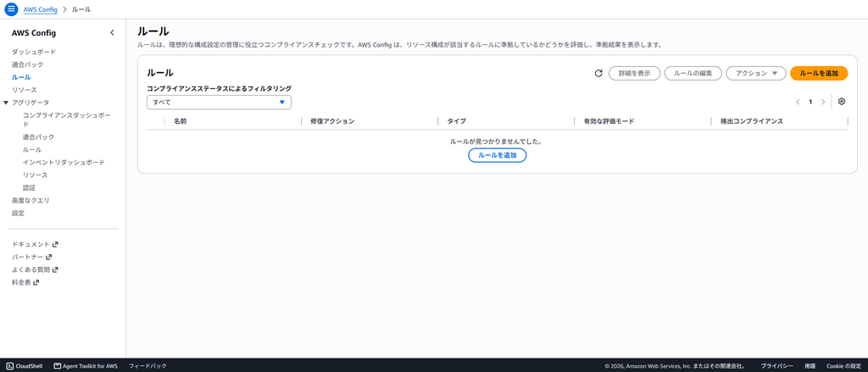
Task: Open the ドキュメント external link
Action: pos(35,244)
